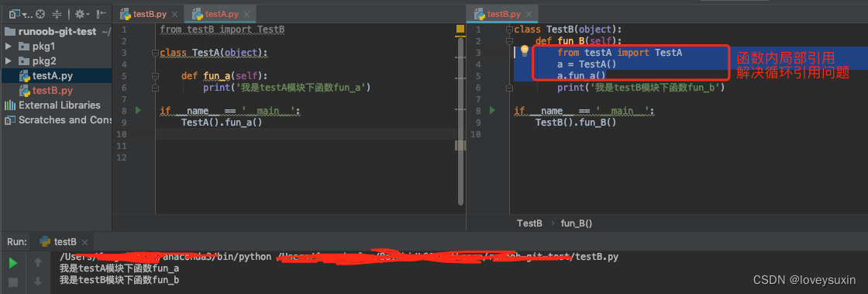The height and width of the screenshot is (294, 868).
Task: Rerun testB with green play button
Action: click(x=13, y=263)
